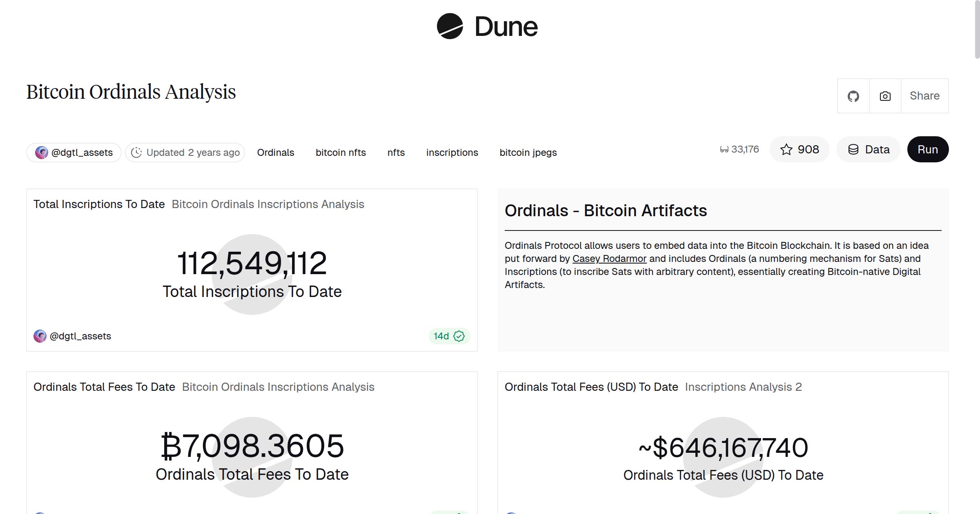Click the green 14d refresh badge
The width and height of the screenshot is (980, 514).
[x=449, y=336]
